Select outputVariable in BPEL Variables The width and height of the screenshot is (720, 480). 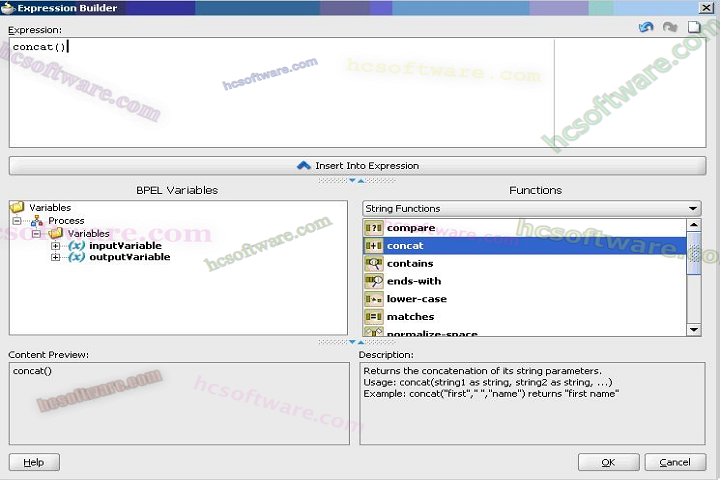pos(130,257)
